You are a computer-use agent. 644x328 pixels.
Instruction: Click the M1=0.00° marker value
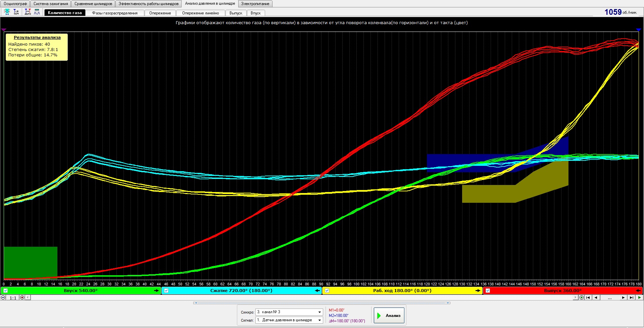tap(337, 310)
